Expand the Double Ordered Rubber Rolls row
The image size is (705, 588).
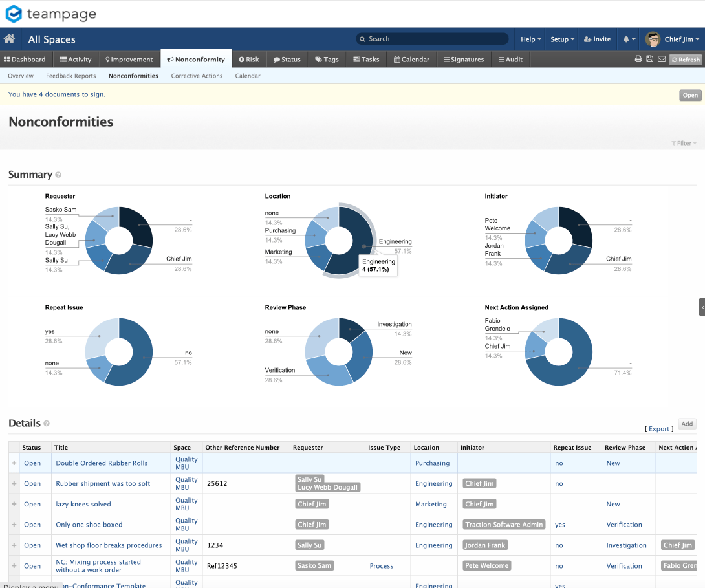click(14, 463)
